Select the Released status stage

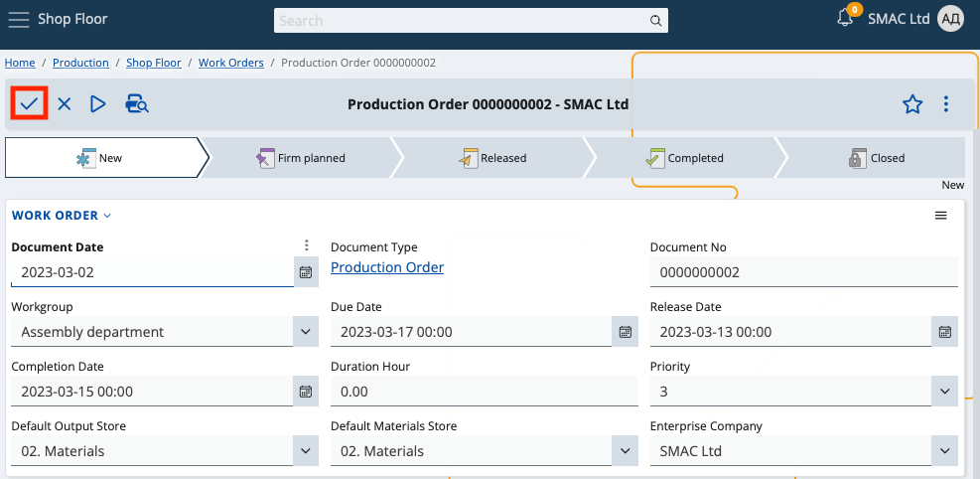[492, 158]
